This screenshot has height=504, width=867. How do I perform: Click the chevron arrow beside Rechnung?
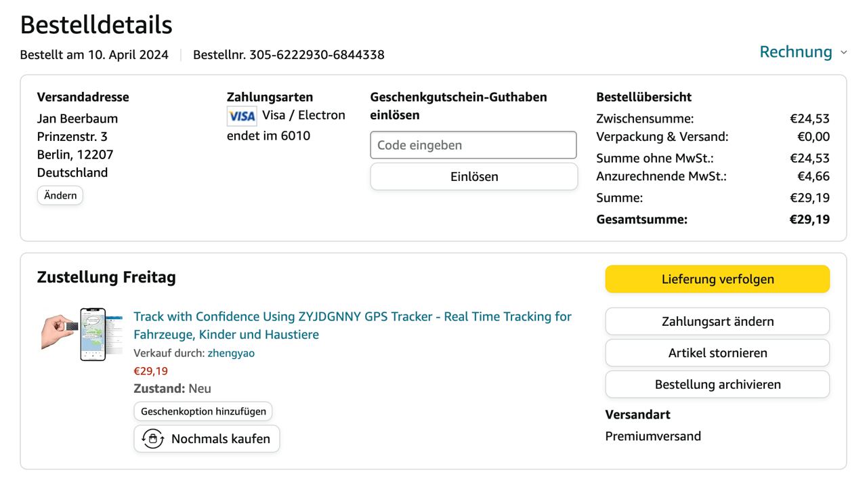[843, 53]
